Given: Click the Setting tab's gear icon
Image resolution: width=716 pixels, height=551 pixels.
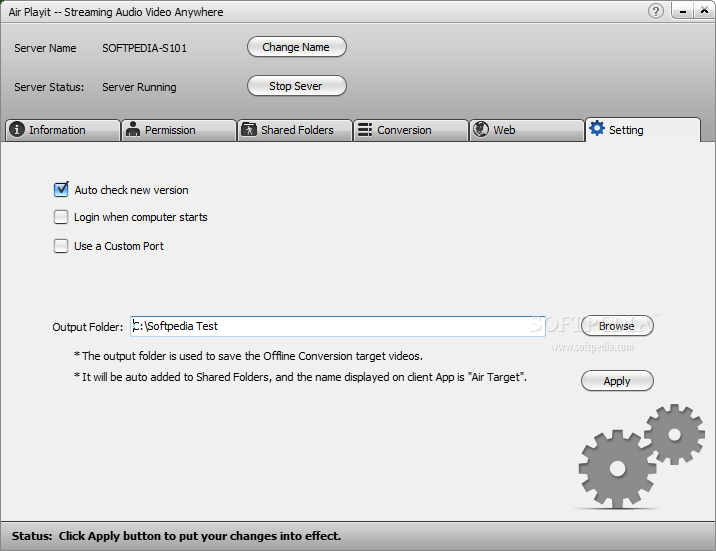Looking at the screenshot, I should (x=597, y=128).
